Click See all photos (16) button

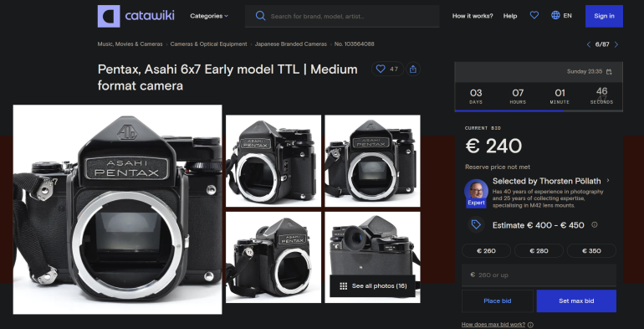[x=373, y=285]
